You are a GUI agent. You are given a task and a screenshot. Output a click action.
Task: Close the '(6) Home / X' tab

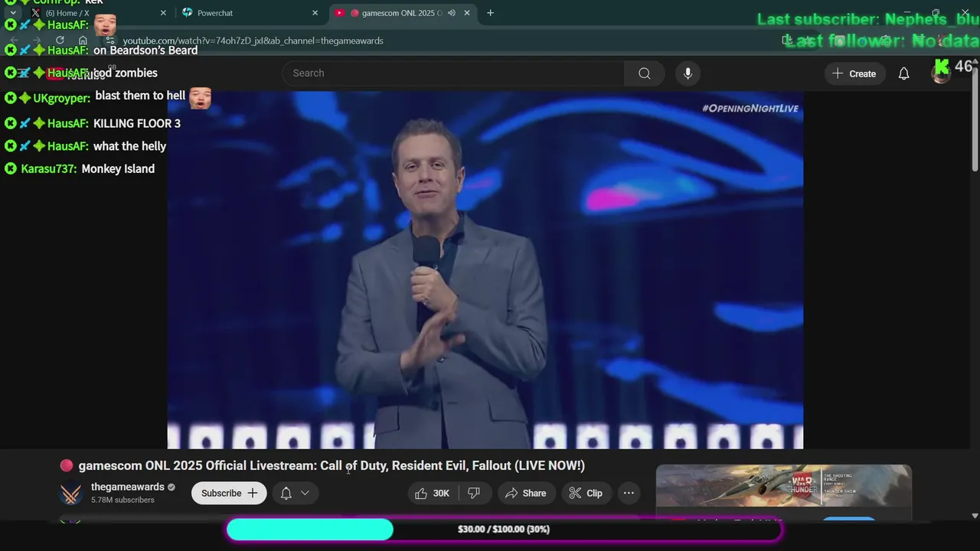(163, 13)
